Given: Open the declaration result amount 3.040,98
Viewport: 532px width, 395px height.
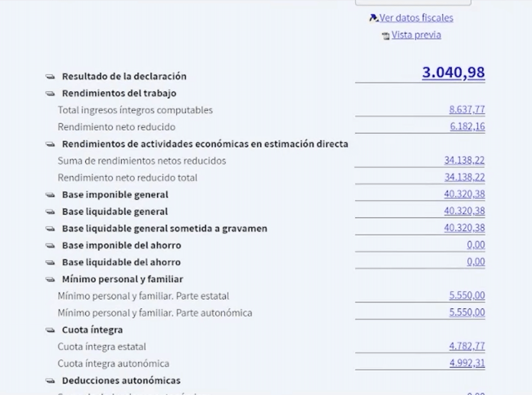Looking at the screenshot, I should [453, 72].
